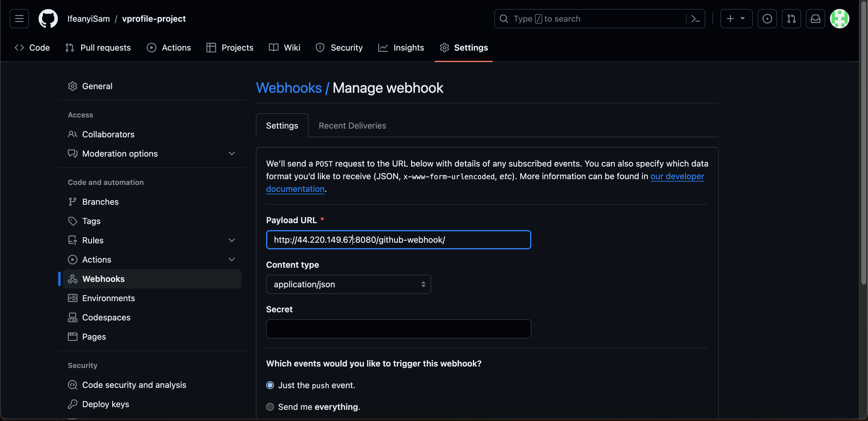Image resolution: width=868 pixels, height=421 pixels.
Task: Click the Webhooks breadcrumb link
Action: 289,88
